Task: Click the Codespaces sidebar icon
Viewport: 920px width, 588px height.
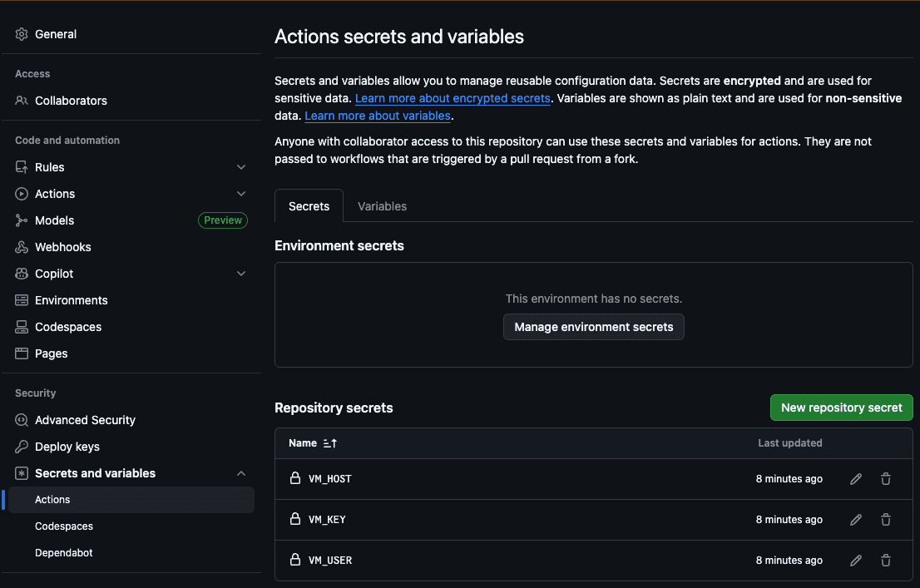Action: tap(21, 327)
